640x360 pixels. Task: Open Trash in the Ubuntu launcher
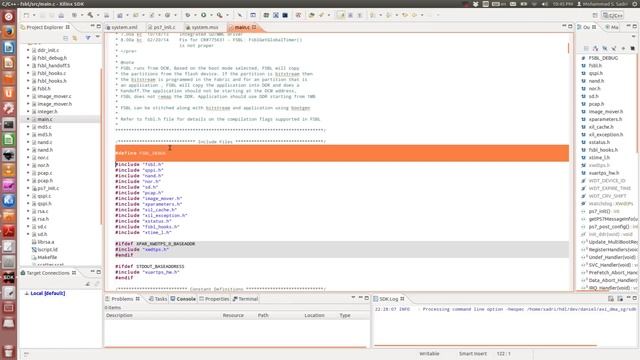[9, 351]
